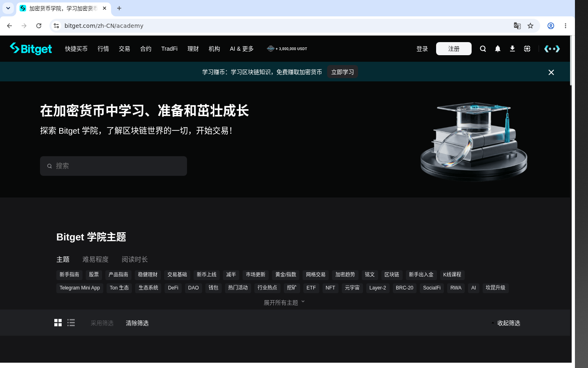Close the learn-and-earn banner

point(551,72)
